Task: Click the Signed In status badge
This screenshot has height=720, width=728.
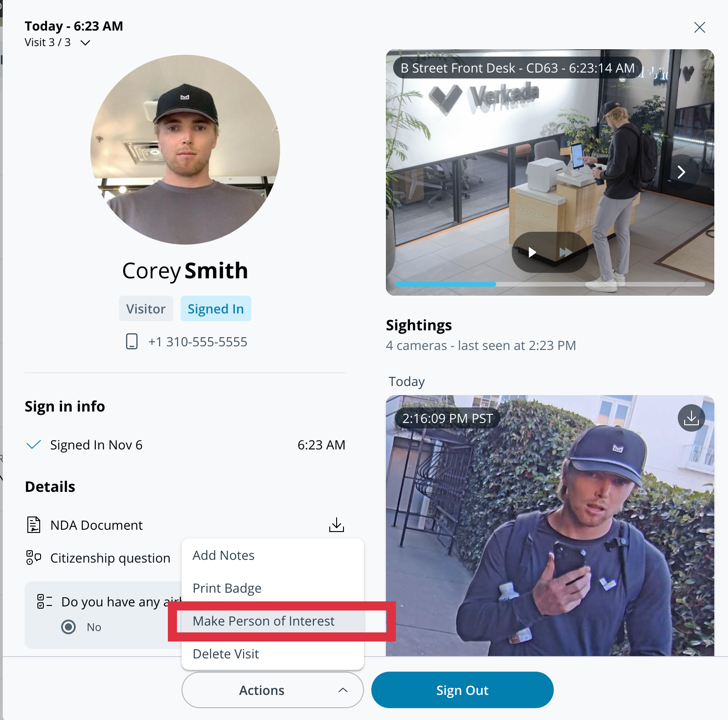Action: tap(216, 309)
